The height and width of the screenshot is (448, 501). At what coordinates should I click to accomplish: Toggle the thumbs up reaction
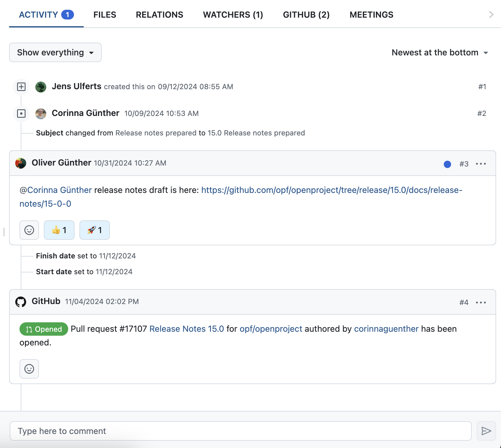[x=59, y=230]
